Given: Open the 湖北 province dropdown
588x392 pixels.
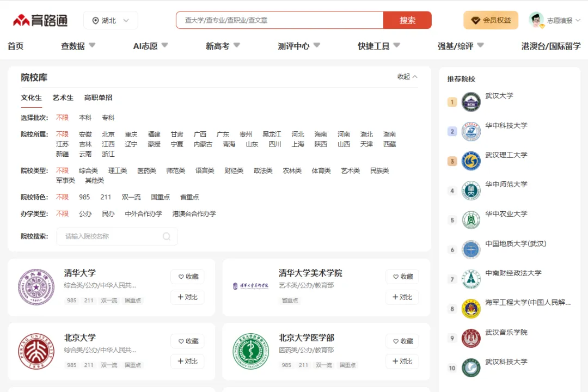Looking at the screenshot, I should coord(111,20).
